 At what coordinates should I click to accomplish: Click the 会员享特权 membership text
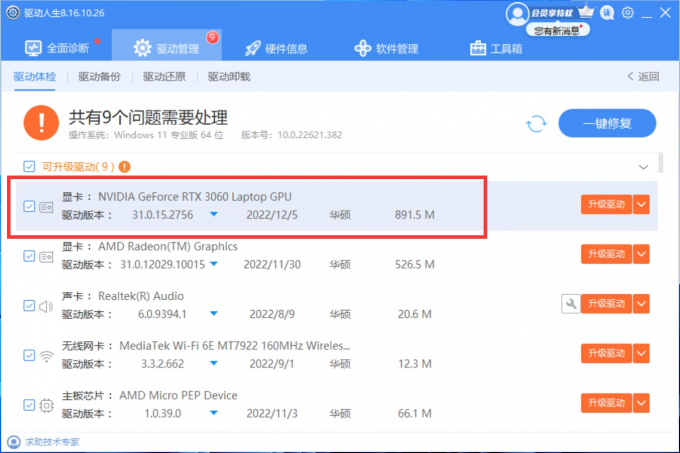coord(552,13)
